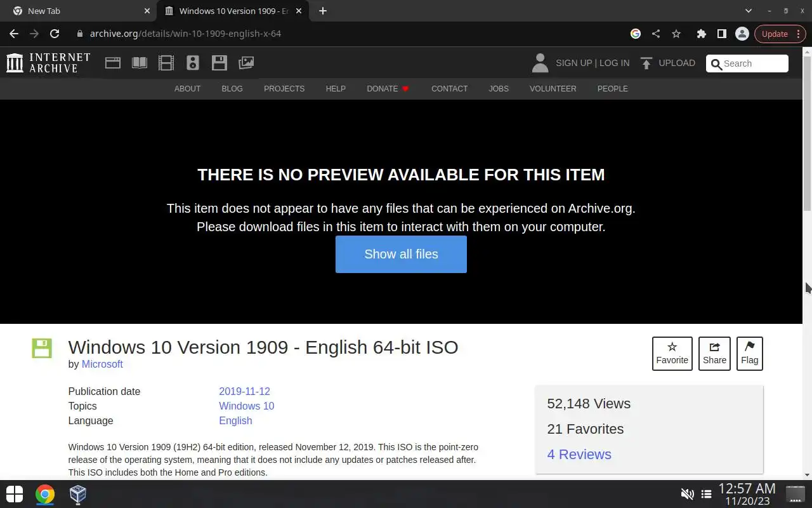Open the HELP menu item
This screenshot has height=508, width=812.
point(336,89)
